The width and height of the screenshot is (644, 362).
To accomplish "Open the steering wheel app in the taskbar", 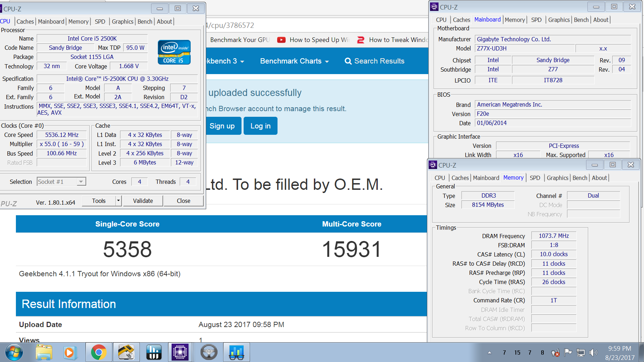I will [x=209, y=352].
